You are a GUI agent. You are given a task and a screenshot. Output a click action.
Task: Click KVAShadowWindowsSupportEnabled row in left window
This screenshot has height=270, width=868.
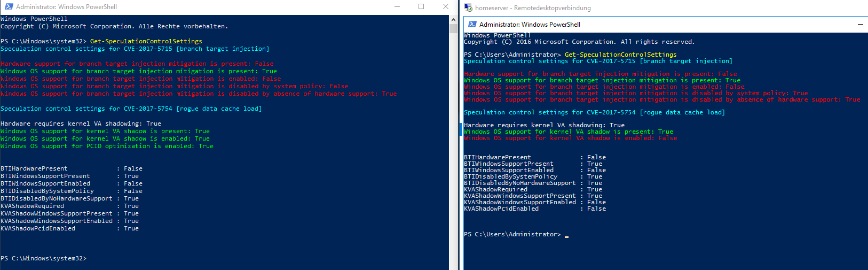click(x=70, y=221)
